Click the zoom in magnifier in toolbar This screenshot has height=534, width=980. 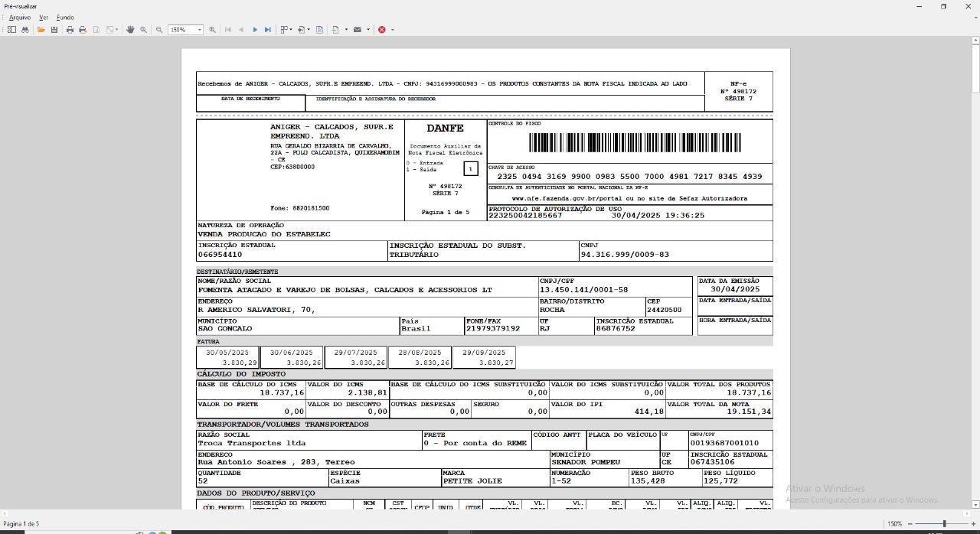pos(212,30)
